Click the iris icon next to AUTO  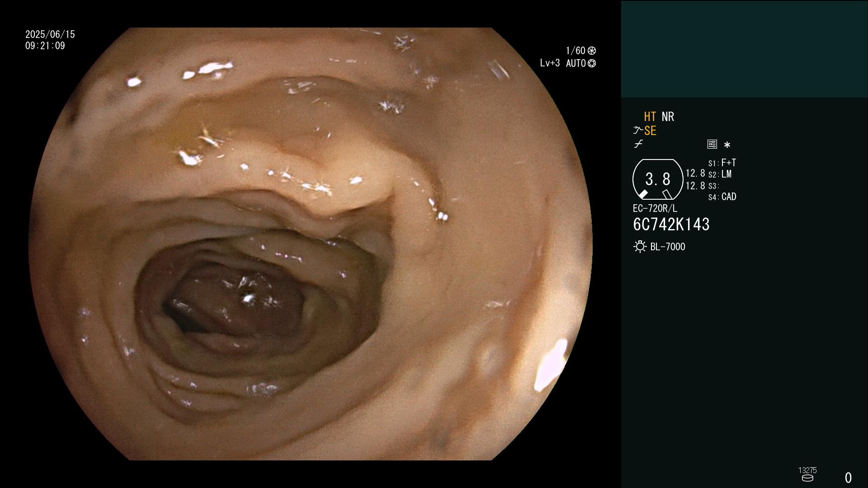click(x=591, y=63)
